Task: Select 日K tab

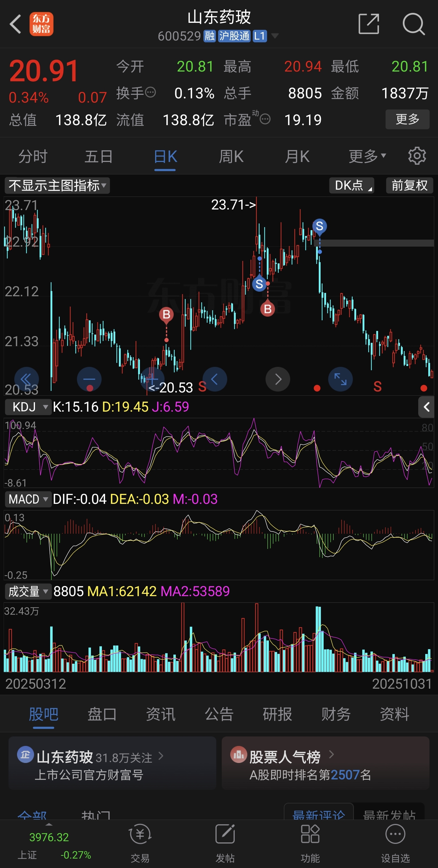Action: click(x=165, y=156)
